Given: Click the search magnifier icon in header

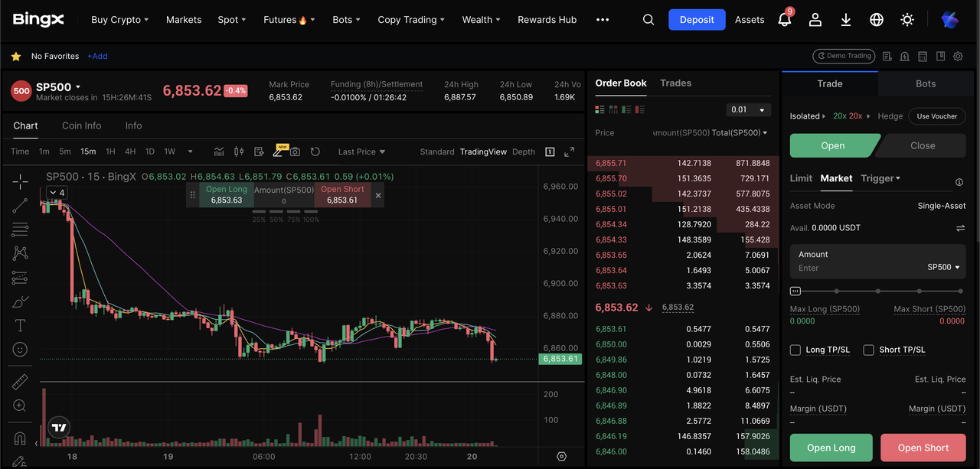Looking at the screenshot, I should coord(648,20).
